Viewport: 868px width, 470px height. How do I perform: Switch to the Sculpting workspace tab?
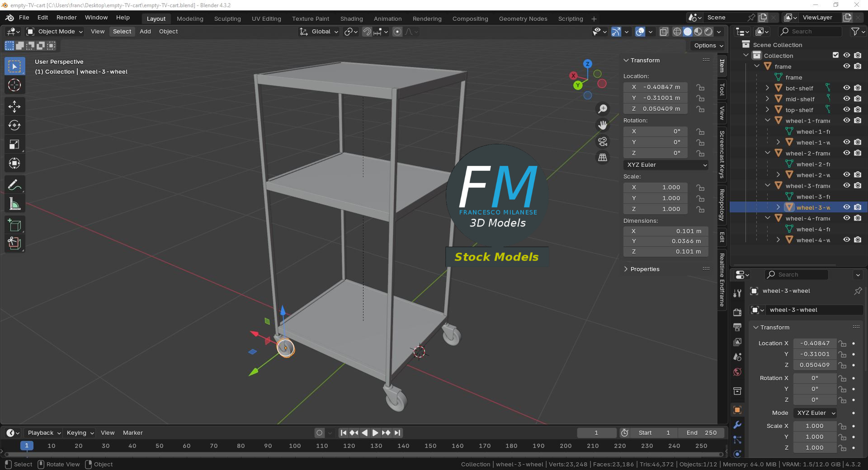point(227,19)
